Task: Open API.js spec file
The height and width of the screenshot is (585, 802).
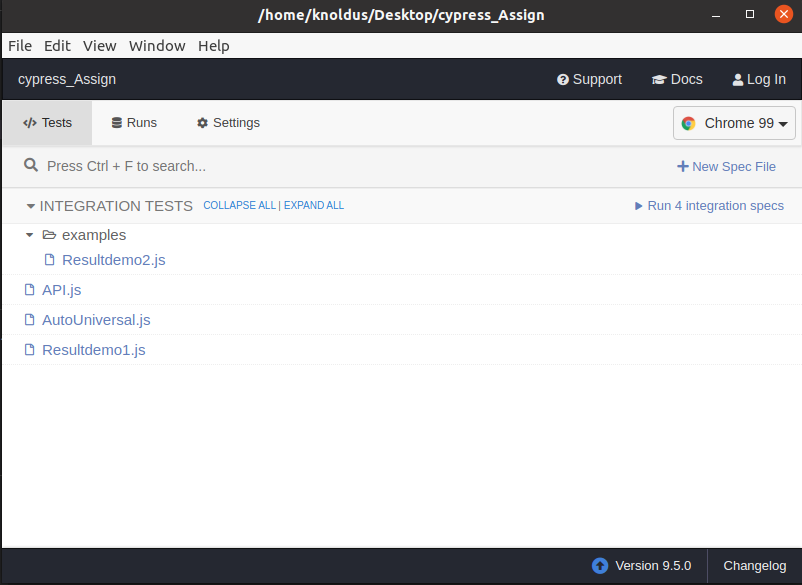Action: pyautogui.click(x=61, y=290)
